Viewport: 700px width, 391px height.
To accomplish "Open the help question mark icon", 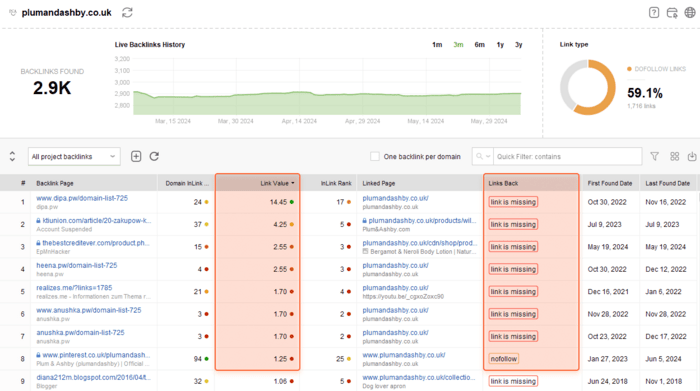I will tap(654, 12).
